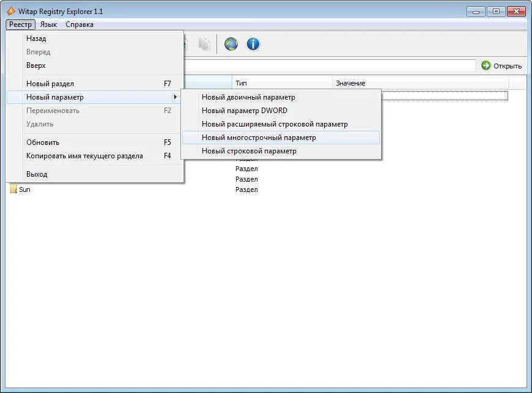Sort by the Тип column header
The width and height of the screenshot is (532, 393).
pos(282,83)
